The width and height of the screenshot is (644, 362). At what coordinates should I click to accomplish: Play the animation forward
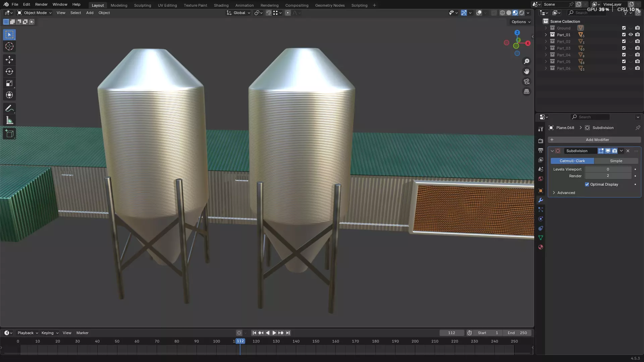click(274, 333)
